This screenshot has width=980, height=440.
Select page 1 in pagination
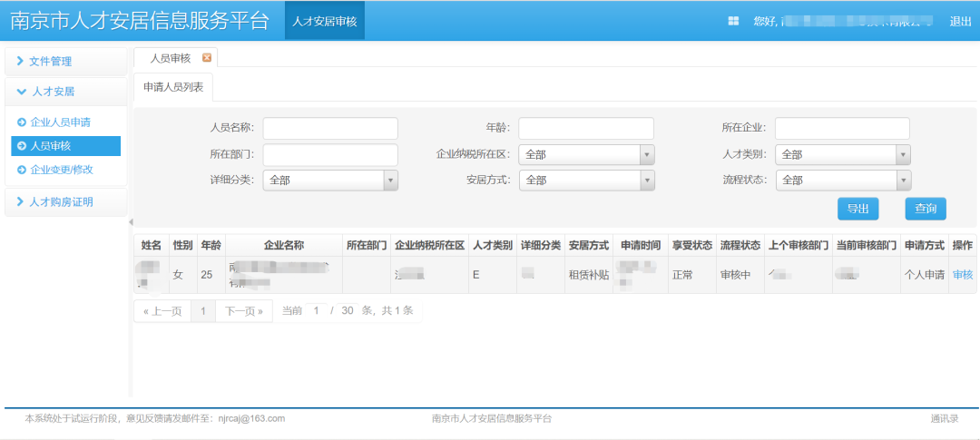(202, 310)
